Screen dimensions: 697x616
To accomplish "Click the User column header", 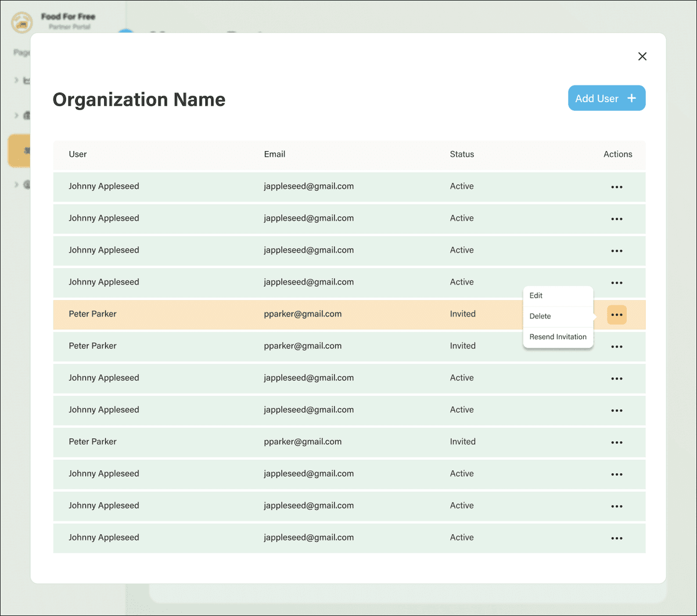I will pos(78,154).
